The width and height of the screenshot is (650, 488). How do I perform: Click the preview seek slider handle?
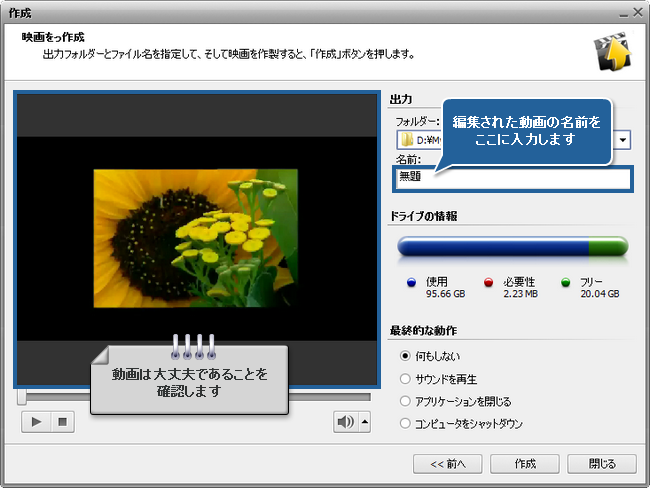coord(22,397)
